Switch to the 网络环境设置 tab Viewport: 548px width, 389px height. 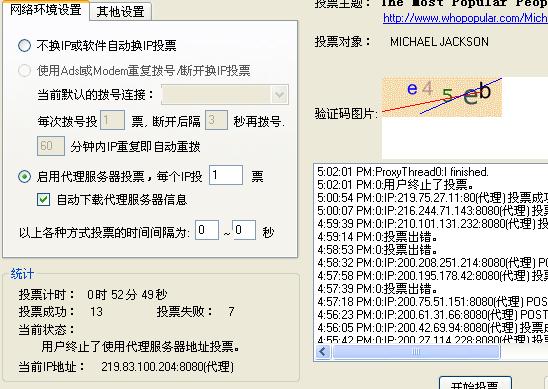pyautogui.click(x=45, y=9)
